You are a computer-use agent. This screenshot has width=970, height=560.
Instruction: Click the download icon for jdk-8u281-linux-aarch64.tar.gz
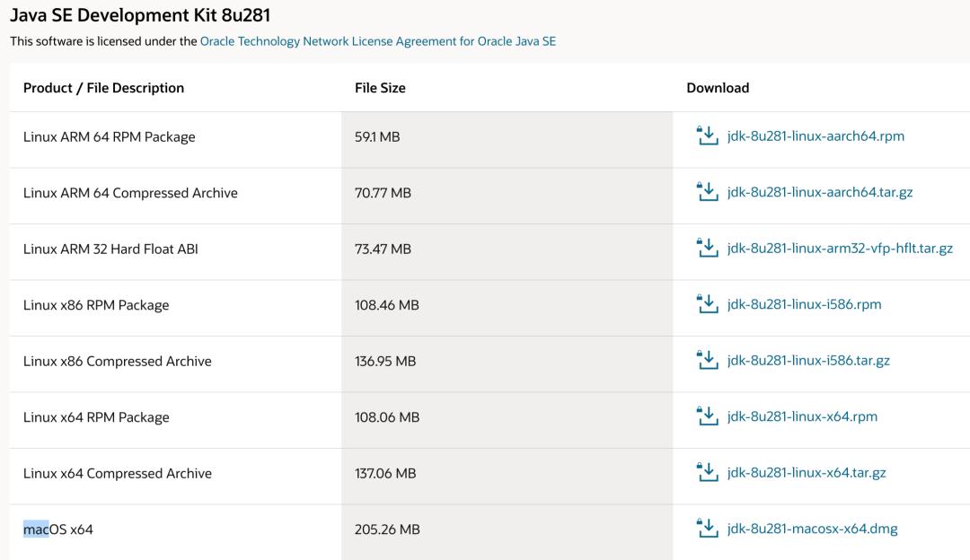coord(707,191)
